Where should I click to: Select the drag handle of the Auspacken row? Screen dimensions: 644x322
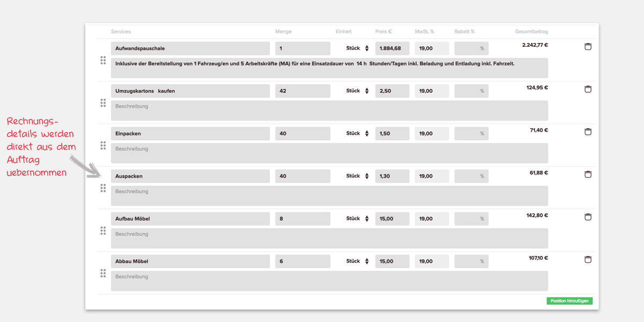click(x=103, y=188)
